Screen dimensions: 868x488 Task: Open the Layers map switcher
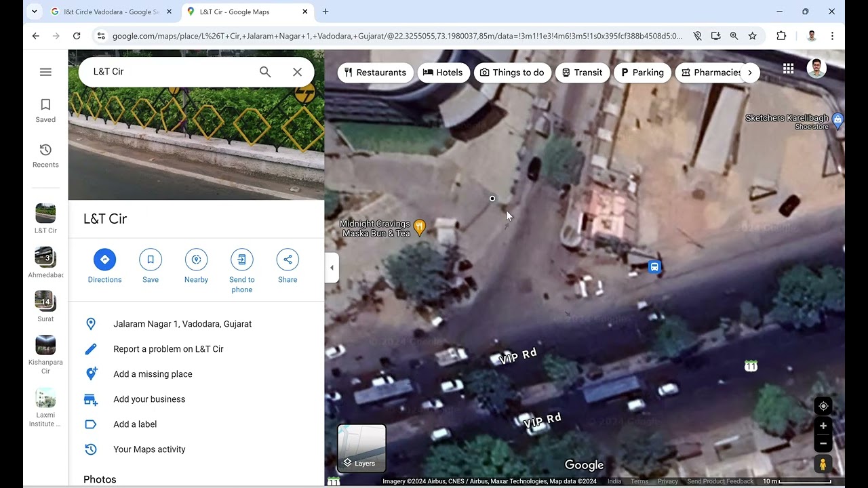(361, 449)
